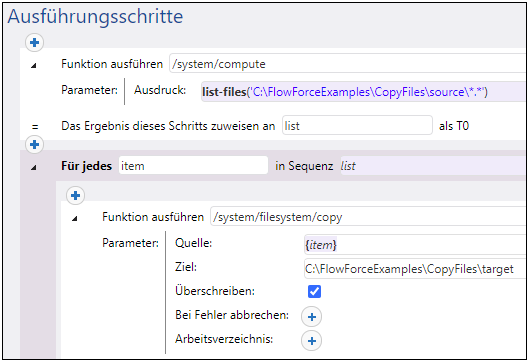The image size is (529, 362).
Task: Edit the list-files Ausdruck expression
Action: 363,92
